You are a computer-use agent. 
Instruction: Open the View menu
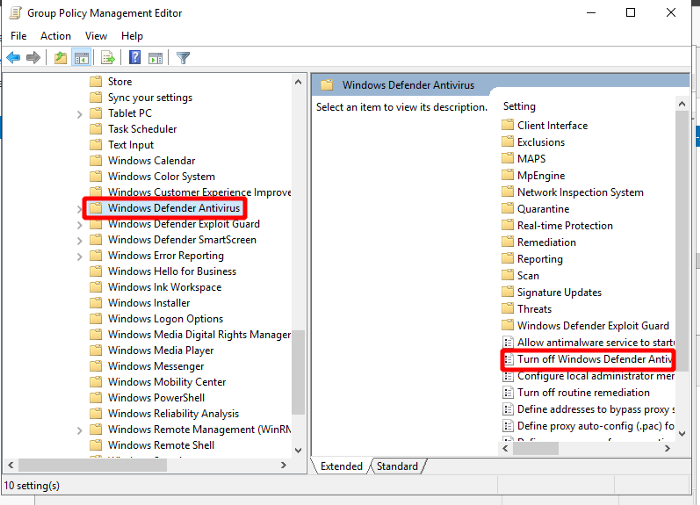pos(96,36)
